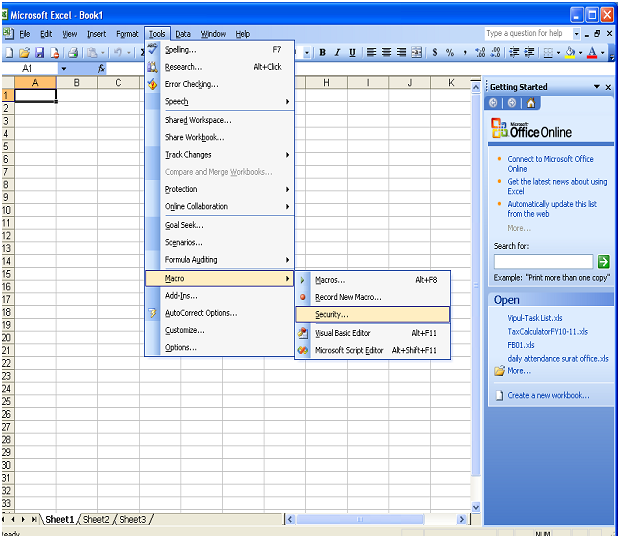Click Create a new workbook link
The image size is (619, 537).
pyautogui.click(x=548, y=395)
